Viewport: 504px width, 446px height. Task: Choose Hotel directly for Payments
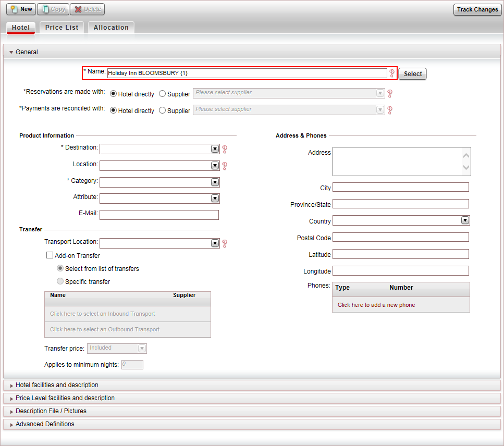(x=113, y=110)
